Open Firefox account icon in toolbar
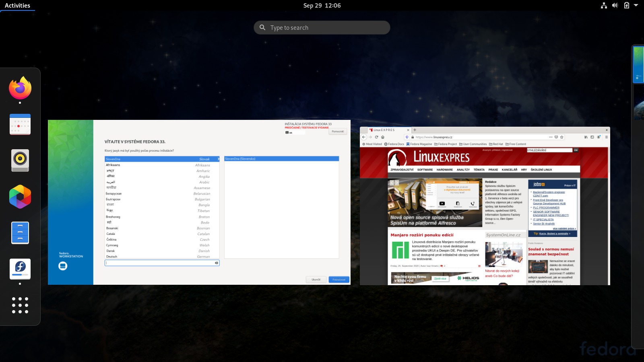 599,137
